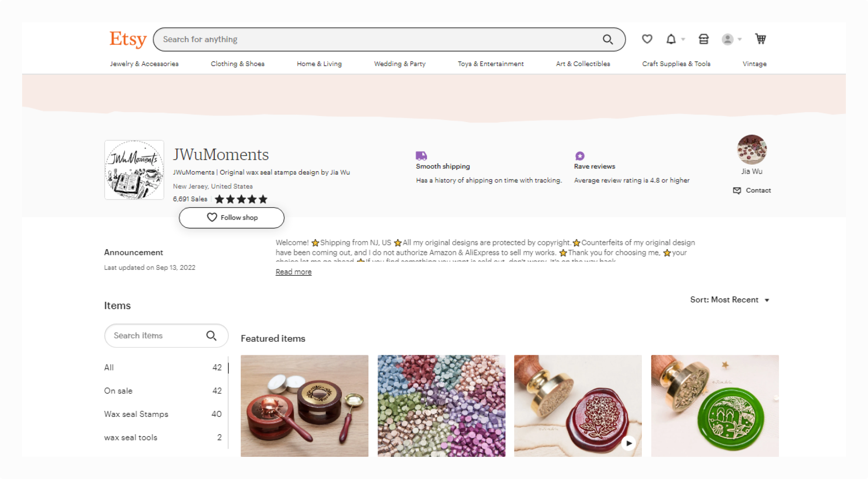Open the shopping cart icon
The image size is (868, 479).
tap(760, 39)
